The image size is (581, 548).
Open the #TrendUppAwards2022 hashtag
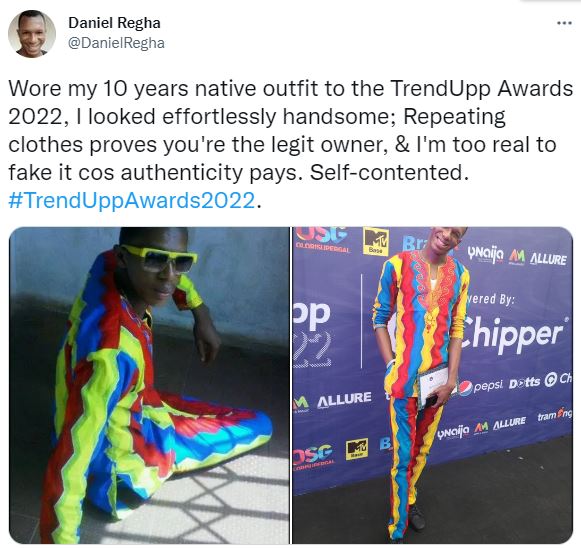coord(132,200)
